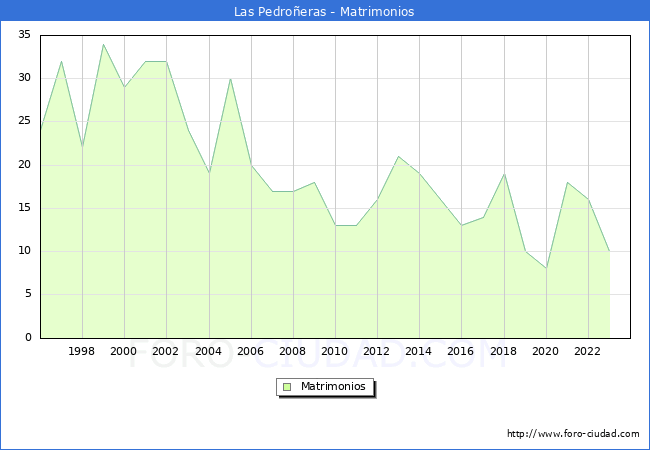This screenshot has width=650, height=450.
Task: Select the 2018 x-axis label
Action: (503, 352)
